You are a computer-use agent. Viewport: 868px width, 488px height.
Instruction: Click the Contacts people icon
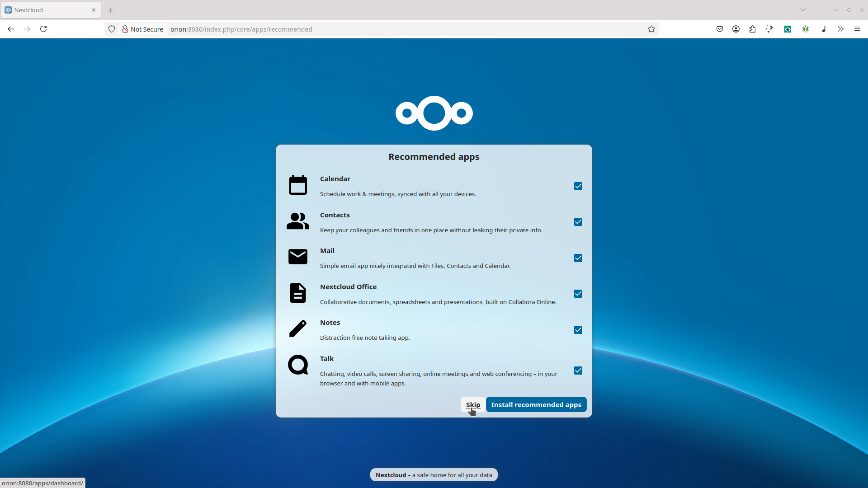coord(298,221)
